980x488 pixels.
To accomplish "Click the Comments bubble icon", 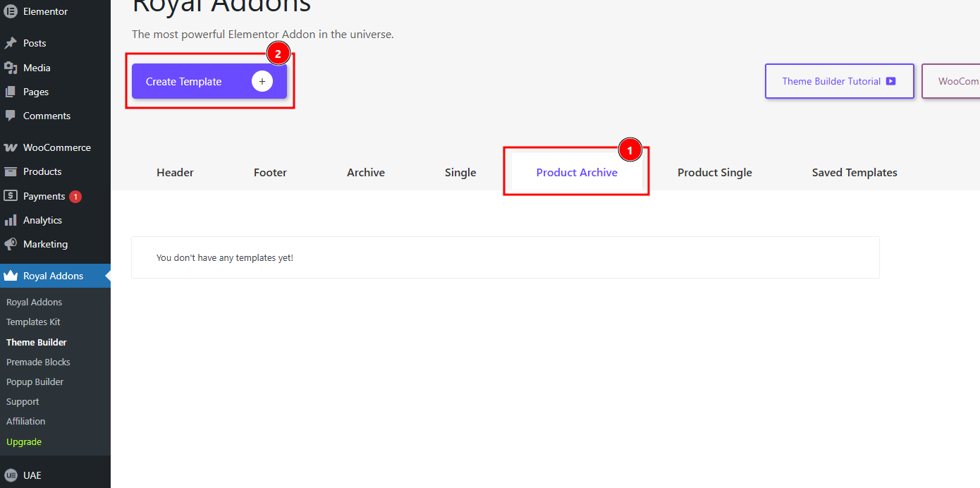I will (11, 116).
